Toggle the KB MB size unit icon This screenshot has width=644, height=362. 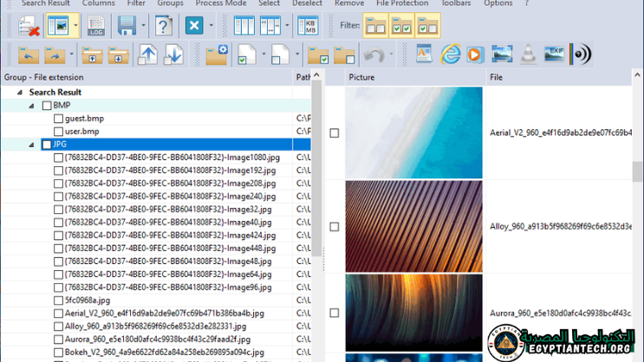308,26
